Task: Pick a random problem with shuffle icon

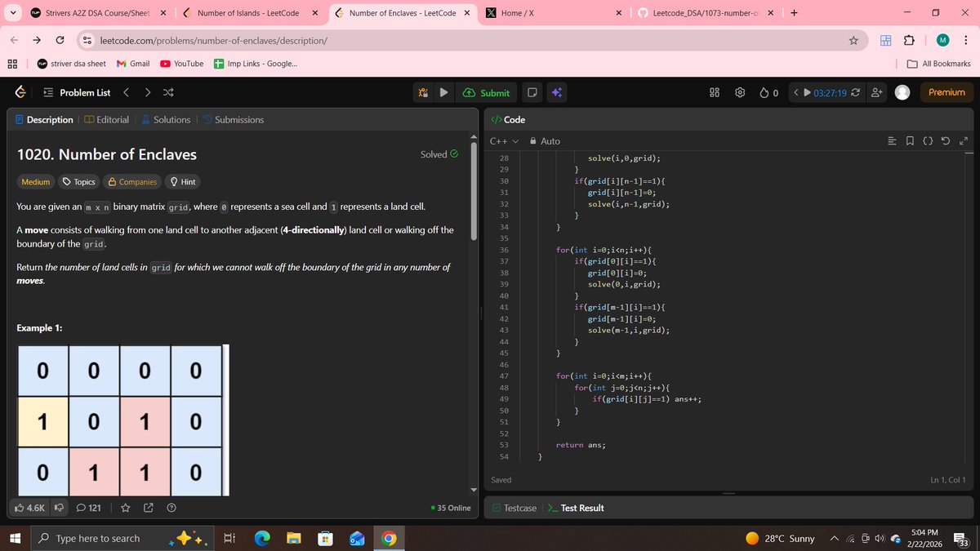Action: click(168, 93)
